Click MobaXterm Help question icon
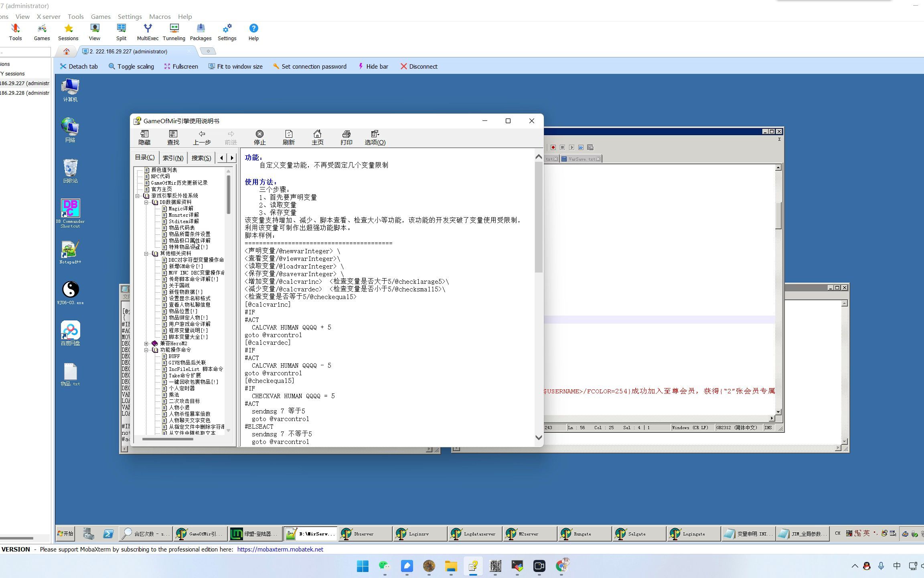924x578 pixels. pyautogui.click(x=253, y=32)
